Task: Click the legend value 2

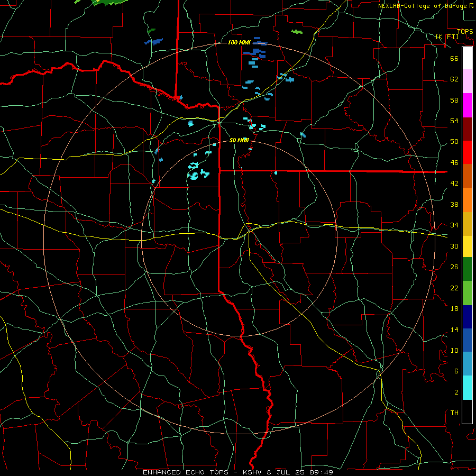Action: [x=456, y=392]
